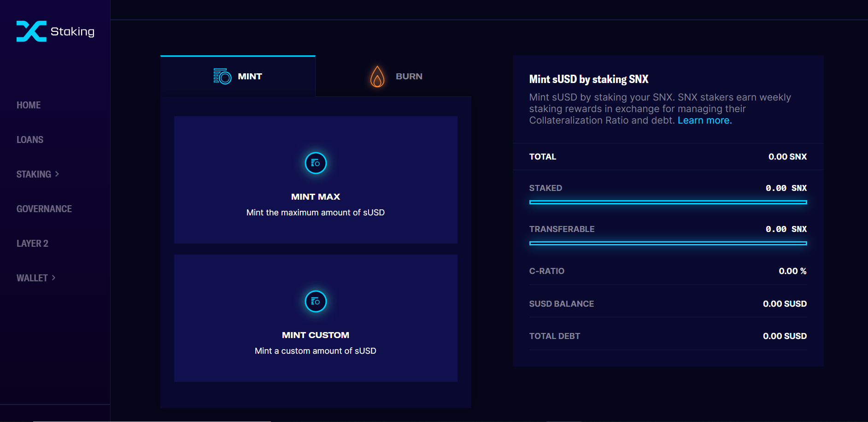Screen dimensions: 868x422
Task: Click the Burn flame icon
Action: [x=377, y=77]
